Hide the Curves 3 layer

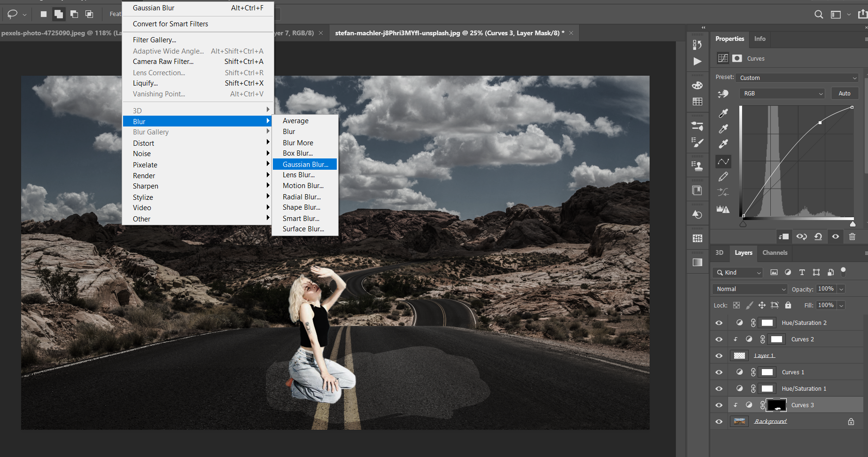[x=719, y=405]
